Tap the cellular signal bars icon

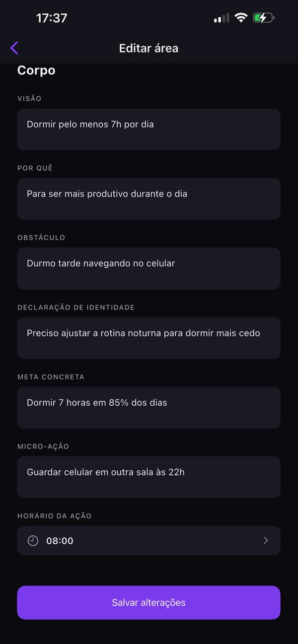220,18
